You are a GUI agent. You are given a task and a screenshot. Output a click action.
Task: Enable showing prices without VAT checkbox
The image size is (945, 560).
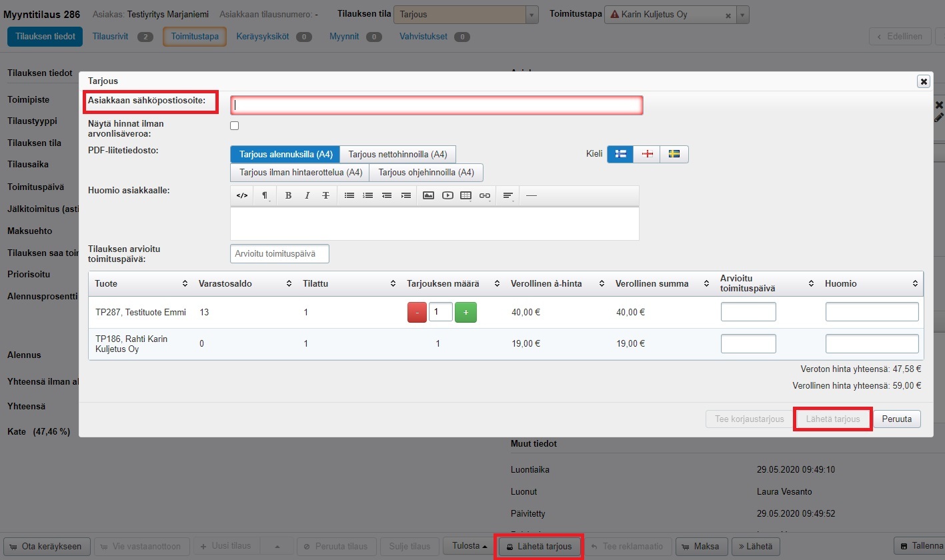click(234, 126)
